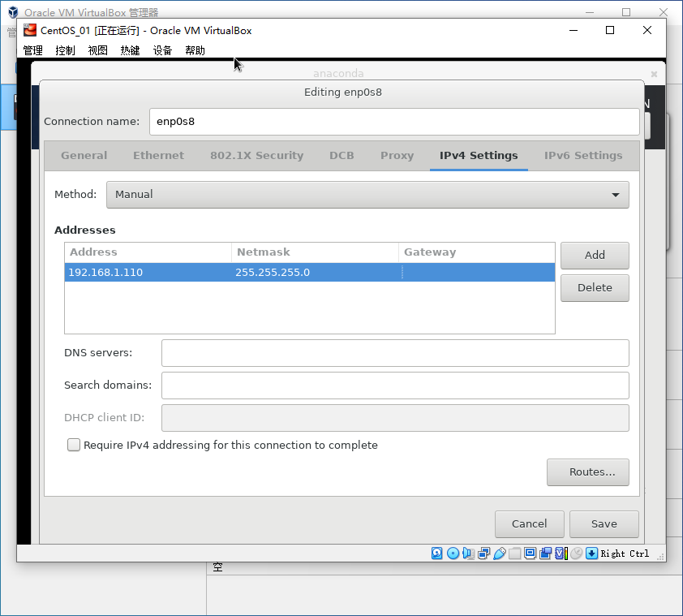Image resolution: width=683 pixels, height=616 pixels.
Task: Switch to the Ethernet tab
Action: [x=158, y=156]
